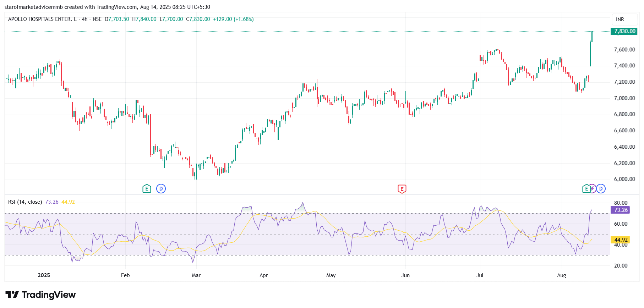Viewport: 644px width, 308px height.
Task: Click the 4h interval in the legend
Action: point(84,19)
